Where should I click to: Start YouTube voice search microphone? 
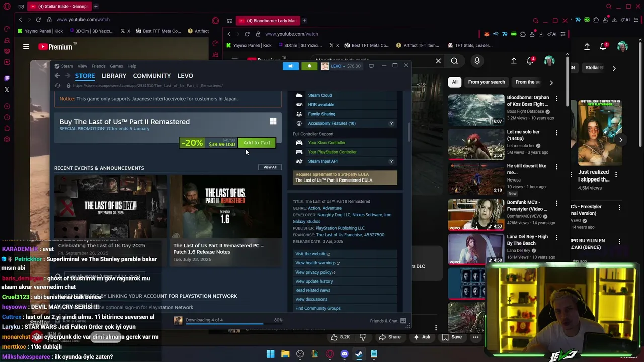pyautogui.click(x=477, y=61)
